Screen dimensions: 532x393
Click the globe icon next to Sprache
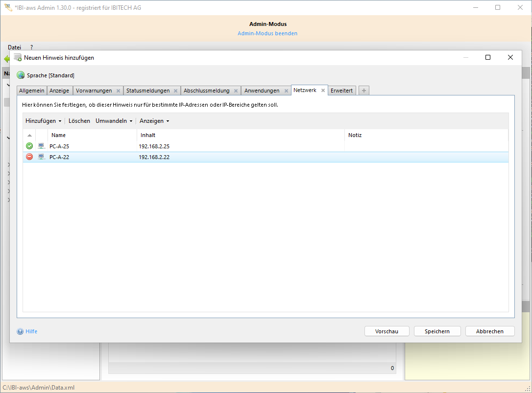coord(20,75)
